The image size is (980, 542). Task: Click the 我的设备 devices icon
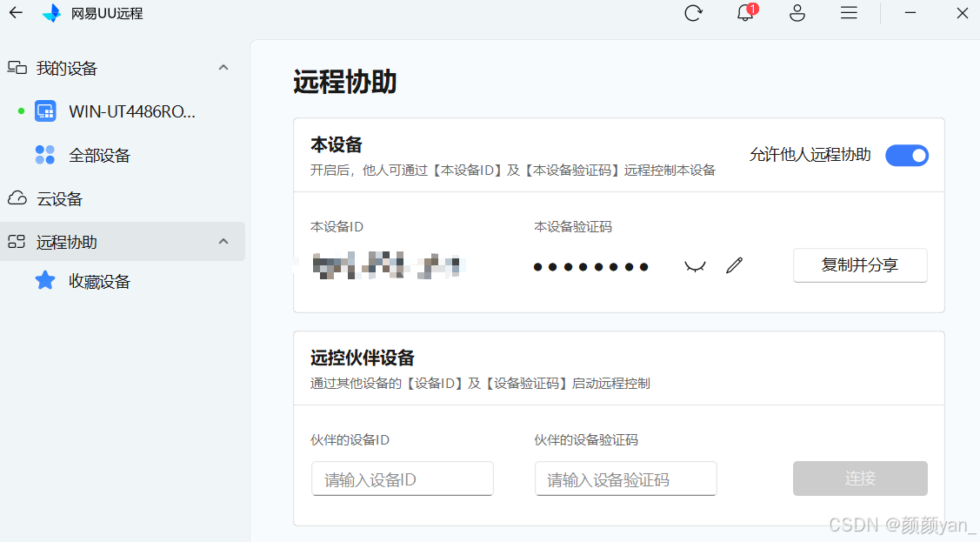click(17, 68)
